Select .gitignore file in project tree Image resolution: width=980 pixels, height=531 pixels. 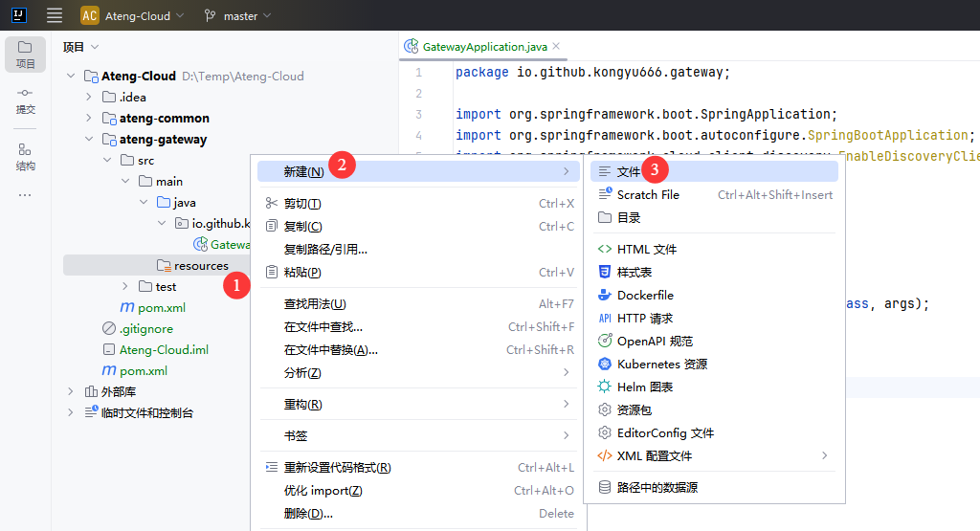click(145, 328)
